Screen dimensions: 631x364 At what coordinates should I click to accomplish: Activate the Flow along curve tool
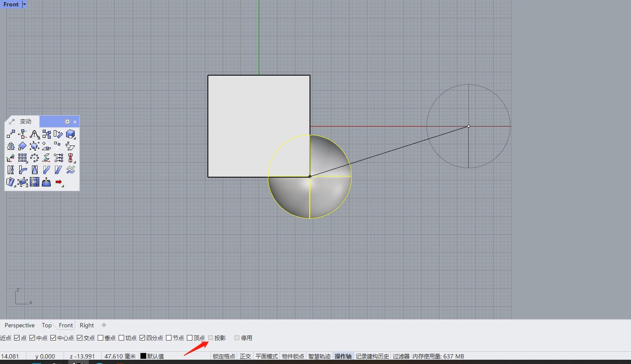(47, 170)
